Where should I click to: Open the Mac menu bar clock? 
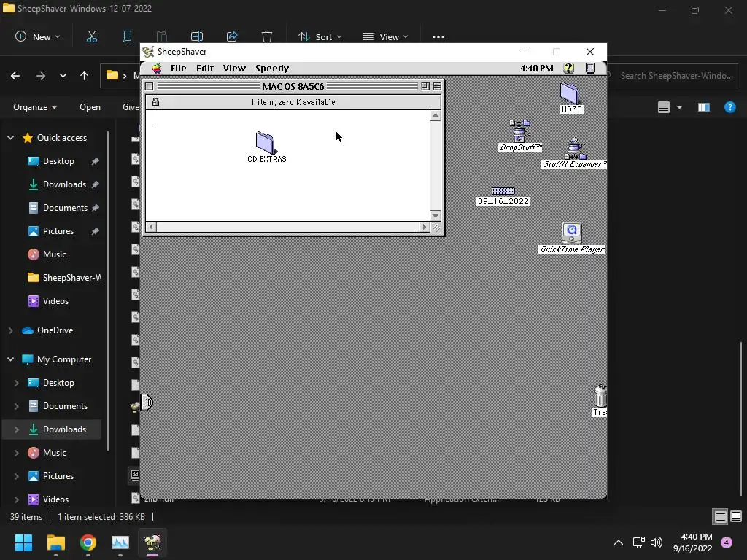click(x=536, y=68)
